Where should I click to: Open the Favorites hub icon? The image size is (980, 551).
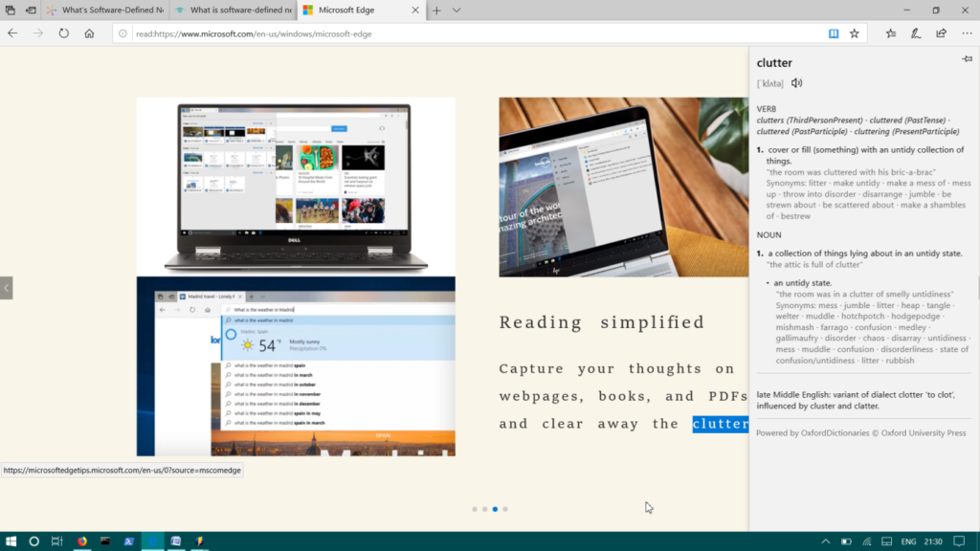click(x=891, y=33)
